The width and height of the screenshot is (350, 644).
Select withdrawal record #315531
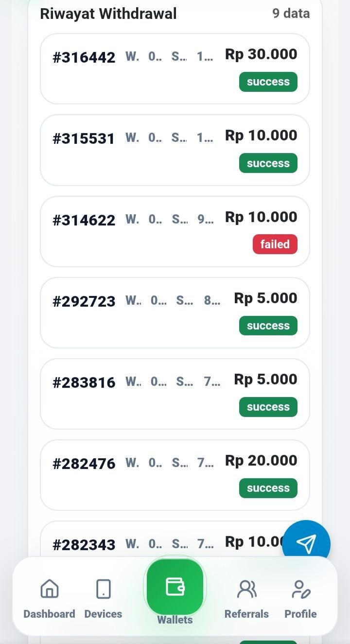click(x=84, y=139)
